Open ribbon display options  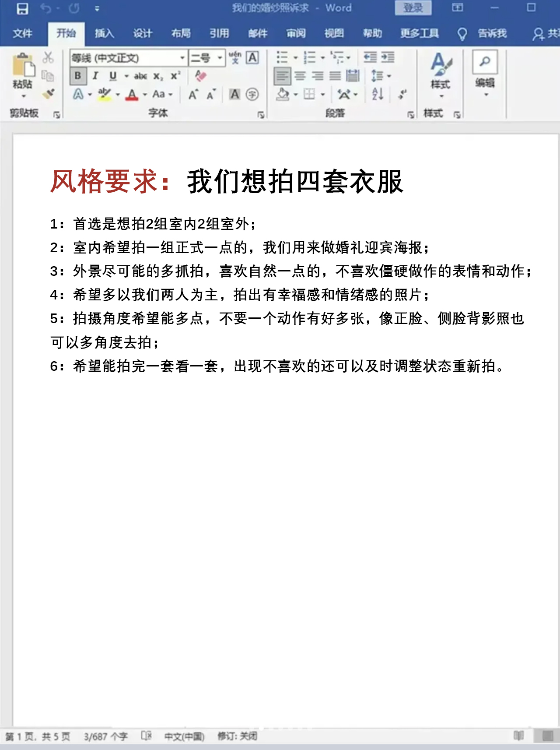click(457, 7)
